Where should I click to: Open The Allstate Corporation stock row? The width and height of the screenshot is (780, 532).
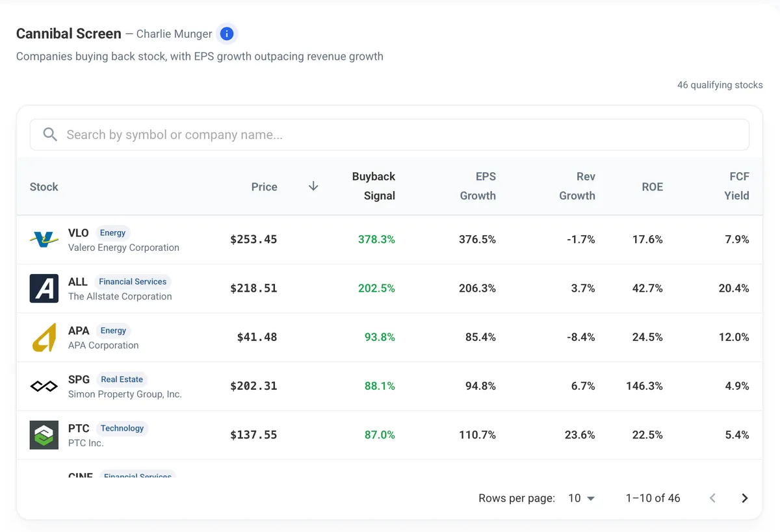tap(389, 288)
